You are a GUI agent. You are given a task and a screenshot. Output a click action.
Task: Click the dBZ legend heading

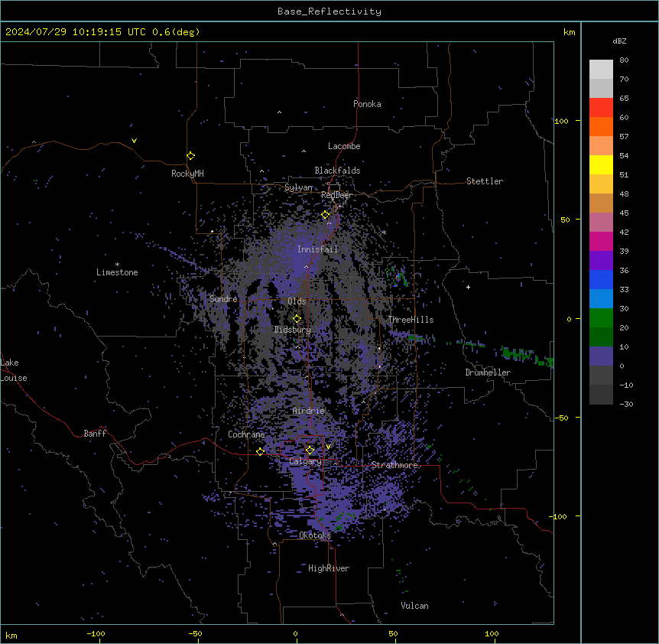tap(619, 41)
